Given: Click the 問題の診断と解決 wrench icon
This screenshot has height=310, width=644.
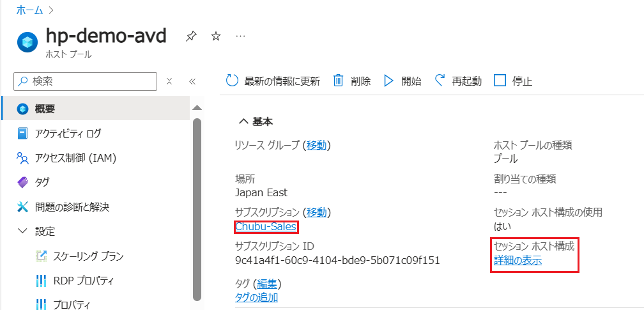Looking at the screenshot, I should [22, 207].
